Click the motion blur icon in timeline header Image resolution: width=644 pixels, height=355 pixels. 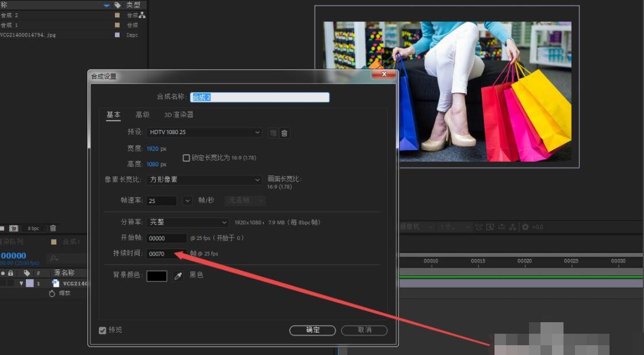tap(502, 227)
